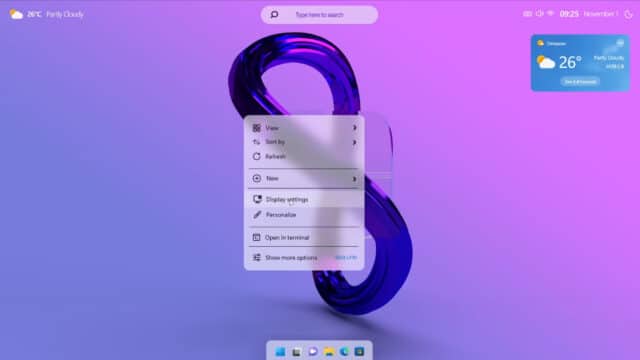Open the Wi-Fi network indicator
The width and height of the screenshot is (640, 360).
551,14
